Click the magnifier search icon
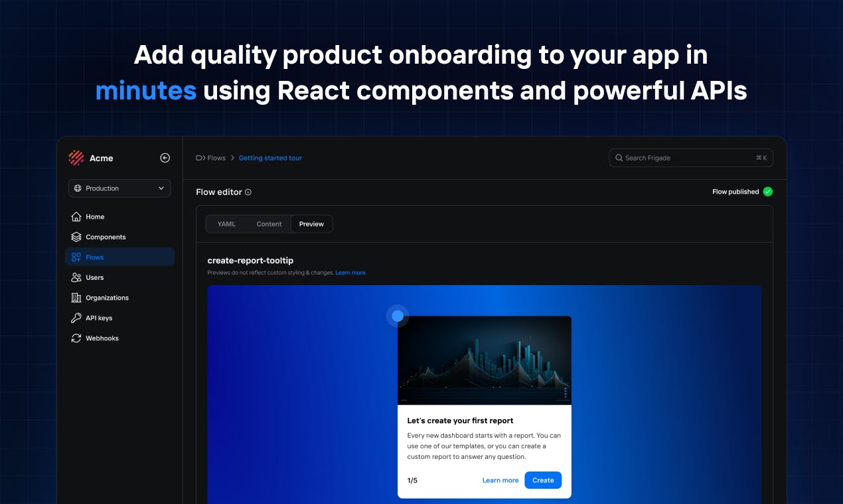 click(619, 158)
